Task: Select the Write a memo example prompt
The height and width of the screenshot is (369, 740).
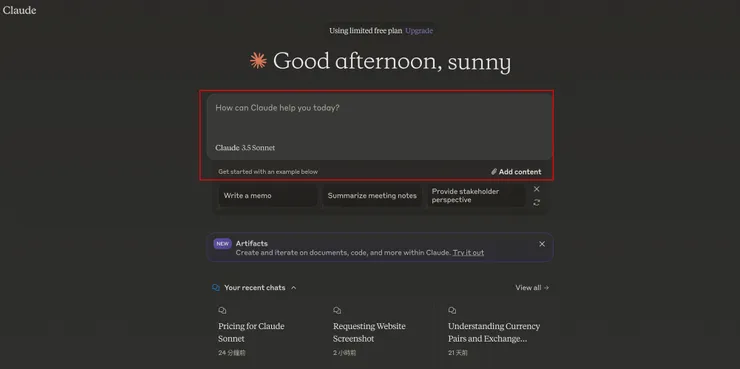Action: point(268,195)
